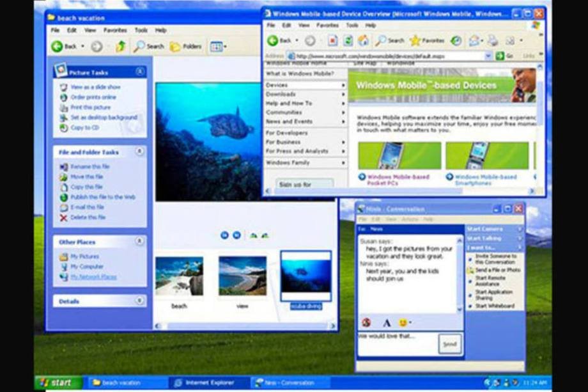Viewport: 588px width, 392px height.
Task: Open My Network Places link
Action: coord(88,277)
